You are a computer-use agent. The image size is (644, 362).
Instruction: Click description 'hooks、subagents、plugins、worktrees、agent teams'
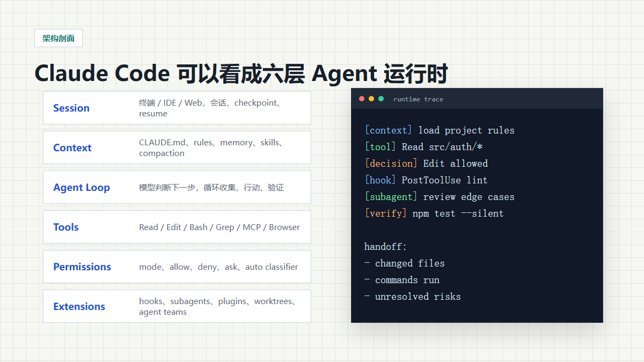tap(218, 306)
